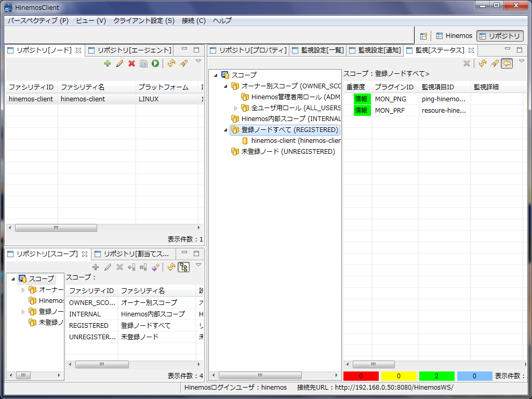
Task: Collapse the オーナー別スコープ node in the status tree
Action: [225, 86]
